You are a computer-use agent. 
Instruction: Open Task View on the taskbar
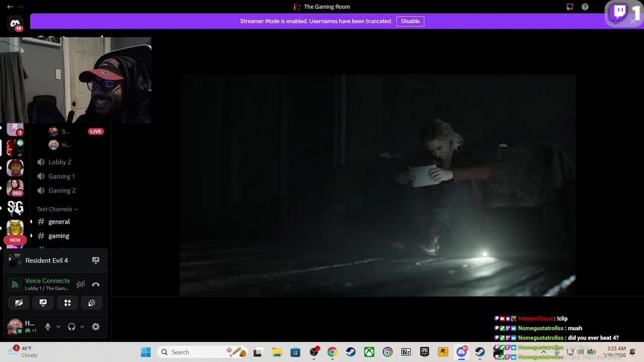click(258, 352)
